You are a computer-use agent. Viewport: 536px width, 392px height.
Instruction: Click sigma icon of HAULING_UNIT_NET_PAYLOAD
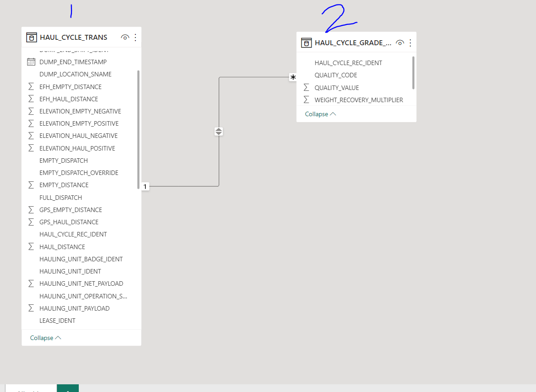(31, 283)
